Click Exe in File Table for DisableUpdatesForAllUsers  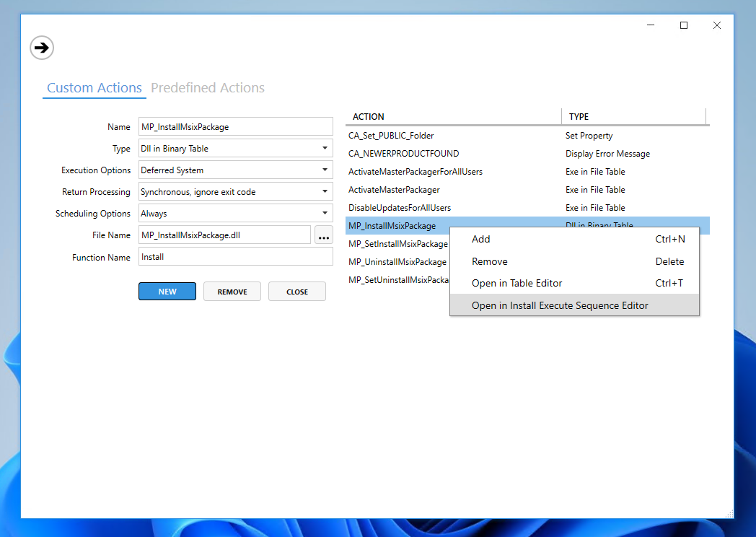point(595,208)
